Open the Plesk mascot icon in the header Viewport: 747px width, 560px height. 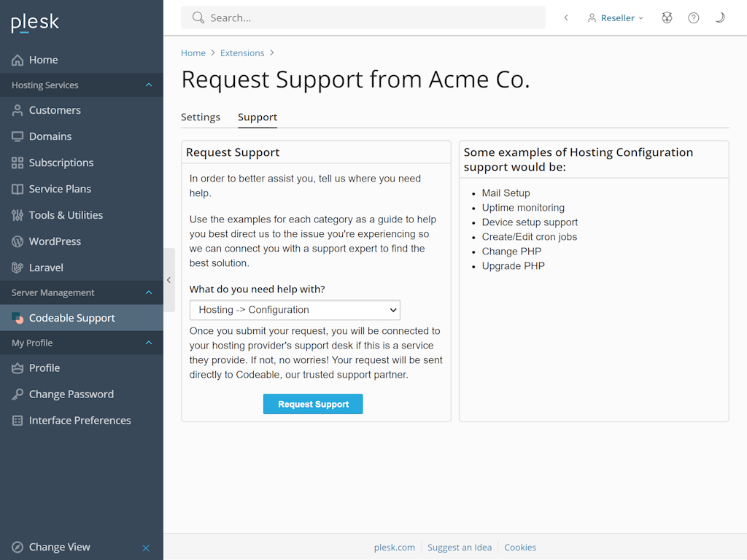click(667, 17)
